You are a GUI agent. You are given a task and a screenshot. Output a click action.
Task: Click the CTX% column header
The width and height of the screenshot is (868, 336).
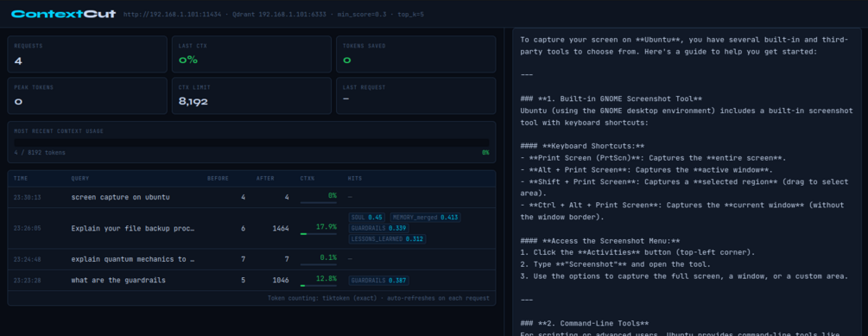[307, 179]
